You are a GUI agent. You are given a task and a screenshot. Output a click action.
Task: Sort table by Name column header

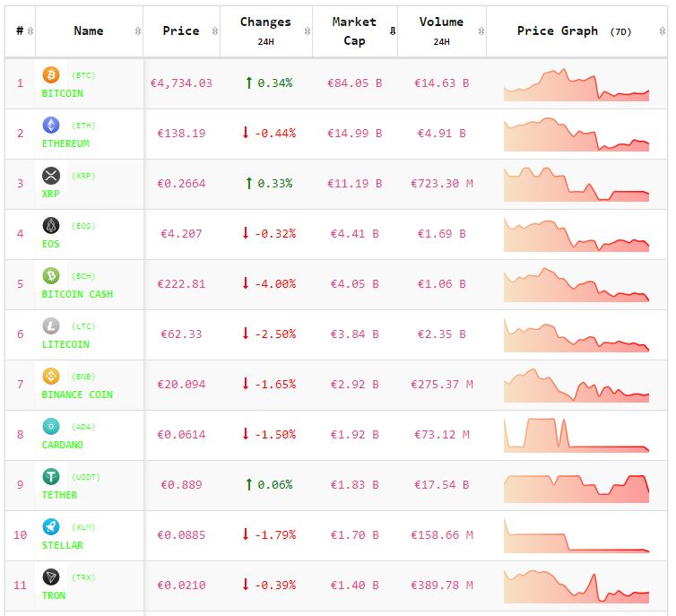tap(89, 30)
